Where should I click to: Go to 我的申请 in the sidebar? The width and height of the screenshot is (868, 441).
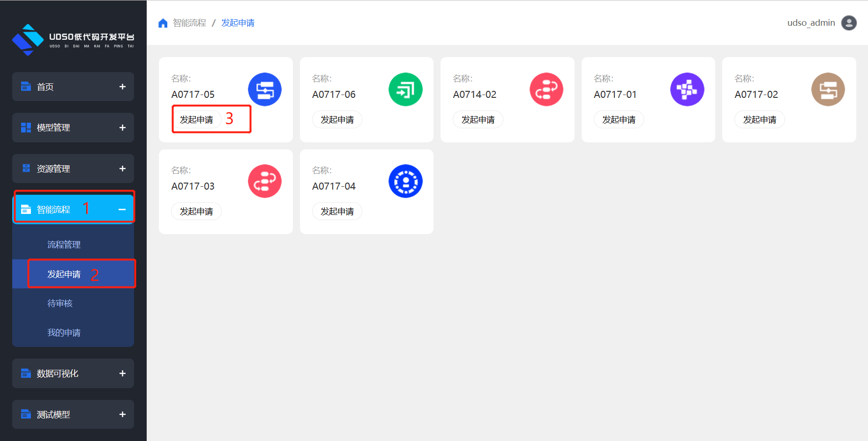coord(64,333)
